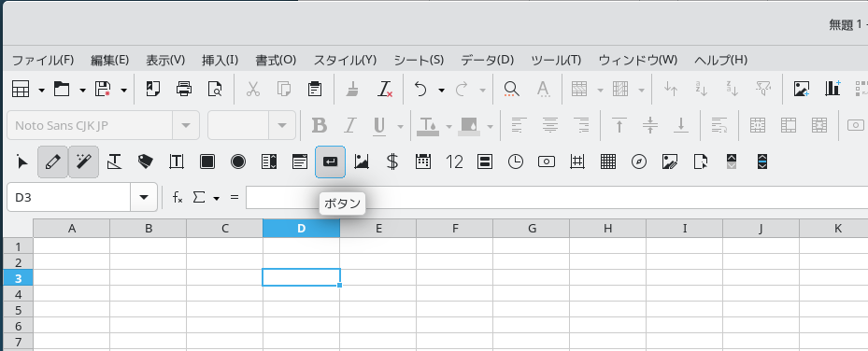The width and height of the screenshot is (868, 351).
Task: Click the Insert Image toolbar icon
Action: [x=802, y=89]
